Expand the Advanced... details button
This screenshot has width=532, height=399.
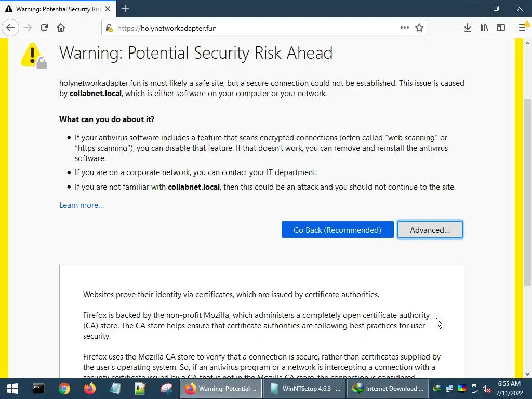pos(430,230)
